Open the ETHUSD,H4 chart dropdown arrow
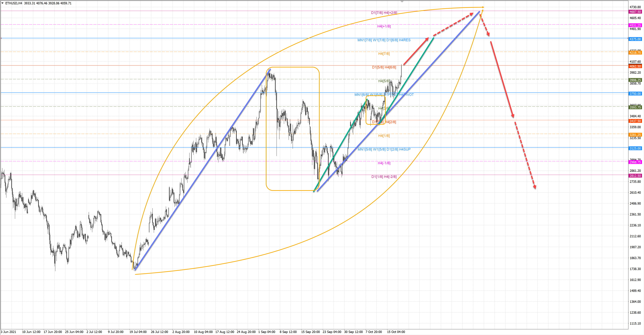The height and width of the screenshot is (335, 644). (3, 3)
